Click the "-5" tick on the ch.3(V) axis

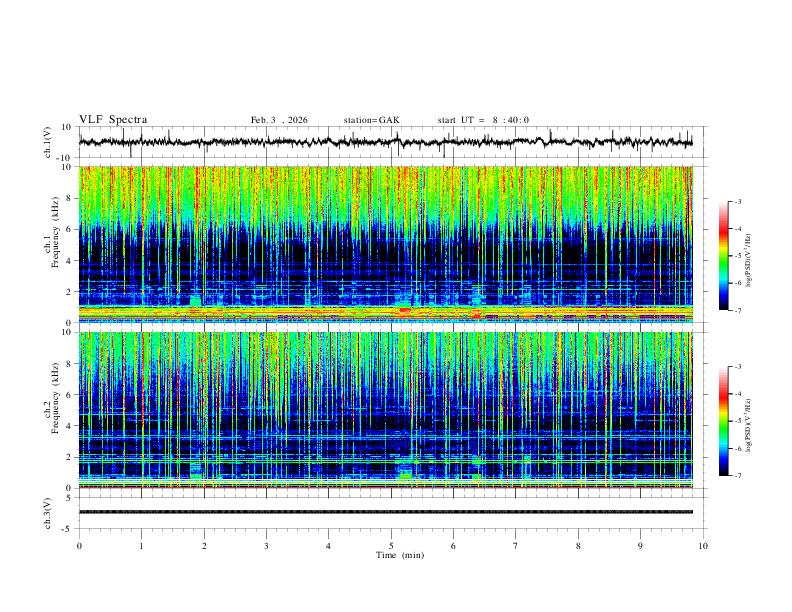pos(67,529)
